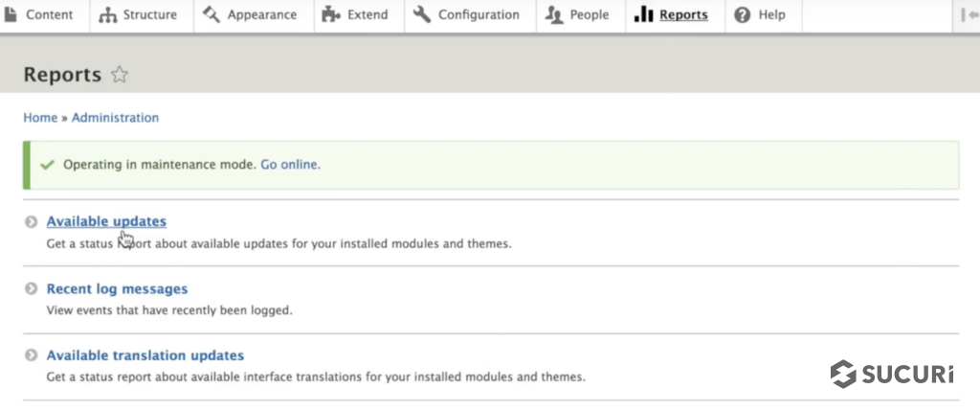Click the People users icon

(553, 15)
